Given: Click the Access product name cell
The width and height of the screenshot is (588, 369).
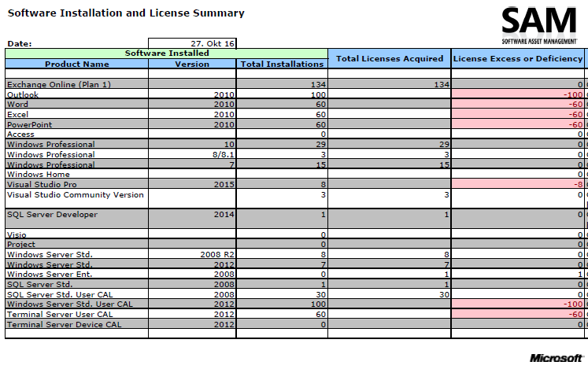Looking at the screenshot, I should (x=77, y=134).
